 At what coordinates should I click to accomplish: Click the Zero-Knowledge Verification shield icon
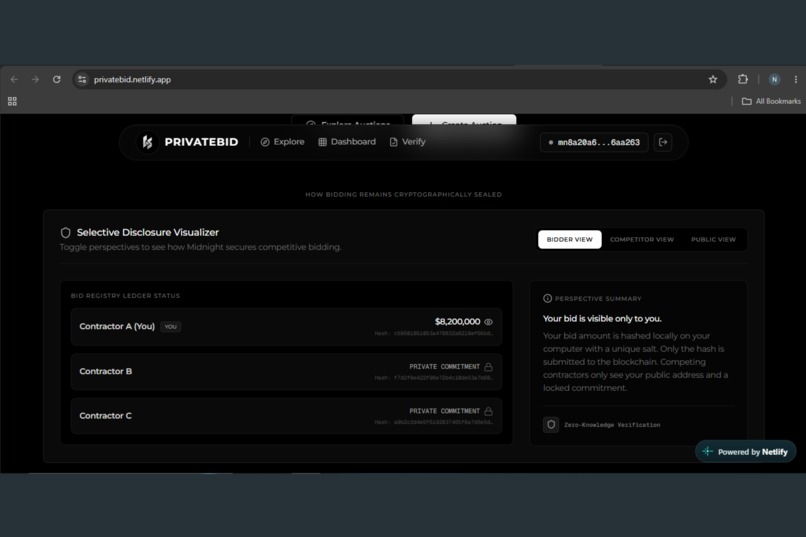tap(551, 424)
